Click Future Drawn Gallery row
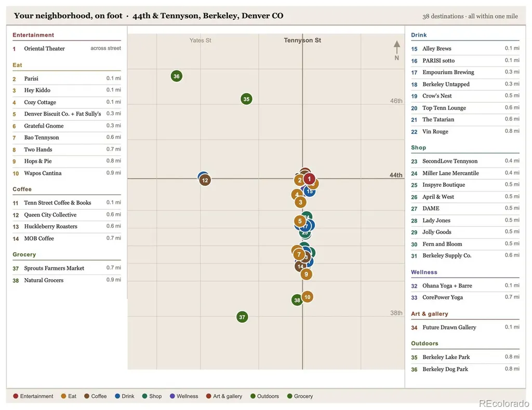 465,327
